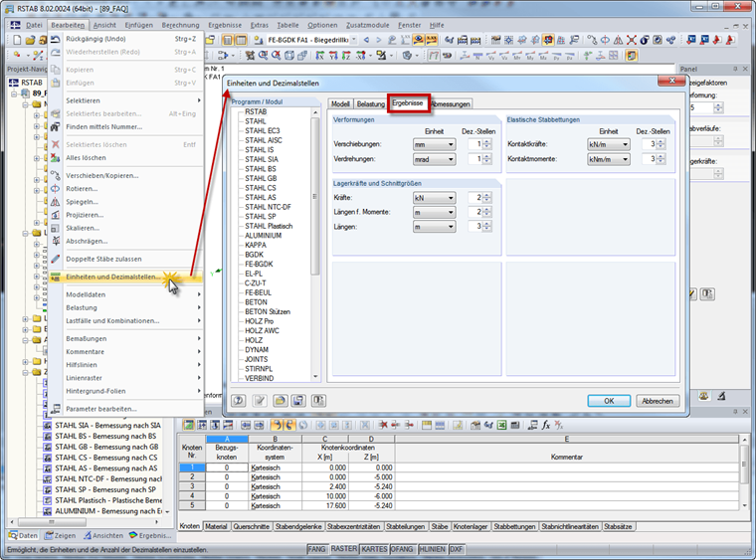Click the fx formula icon in table toolbar

pyautogui.click(x=545, y=425)
